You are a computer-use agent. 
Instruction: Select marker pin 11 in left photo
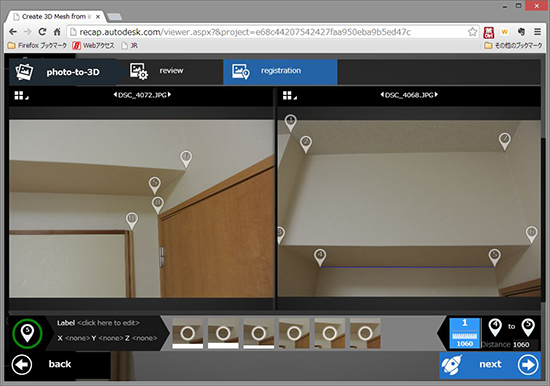pyautogui.click(x=132, y=221)
